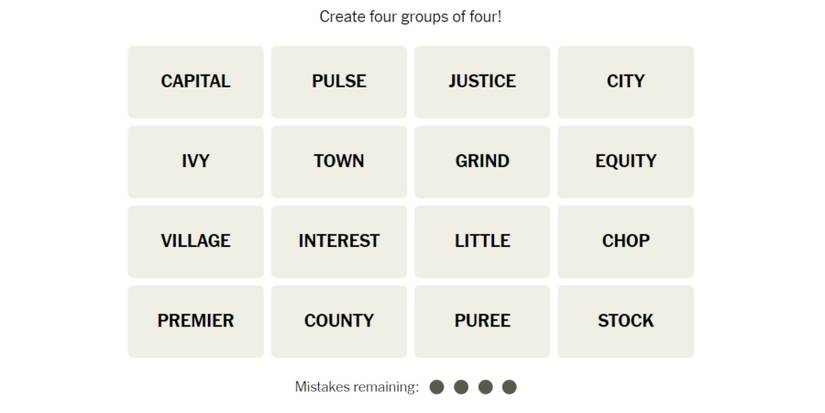
Task: Select the PREMIER tile
Action: click(x=196, y=321)
